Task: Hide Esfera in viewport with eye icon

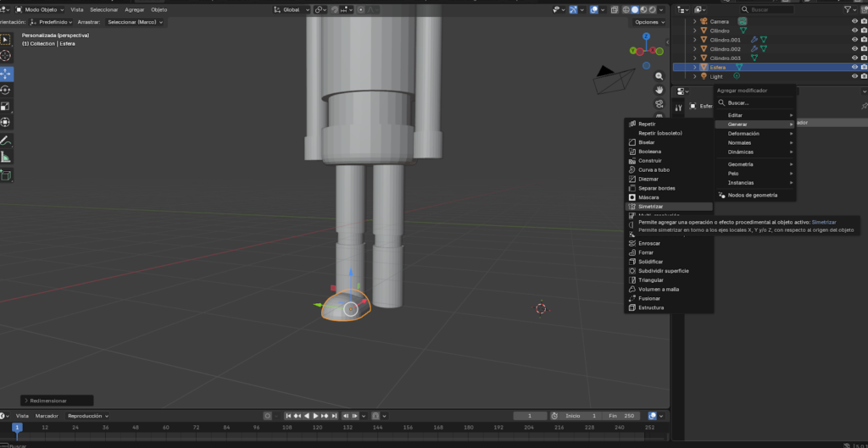Action: click(854, 67)
